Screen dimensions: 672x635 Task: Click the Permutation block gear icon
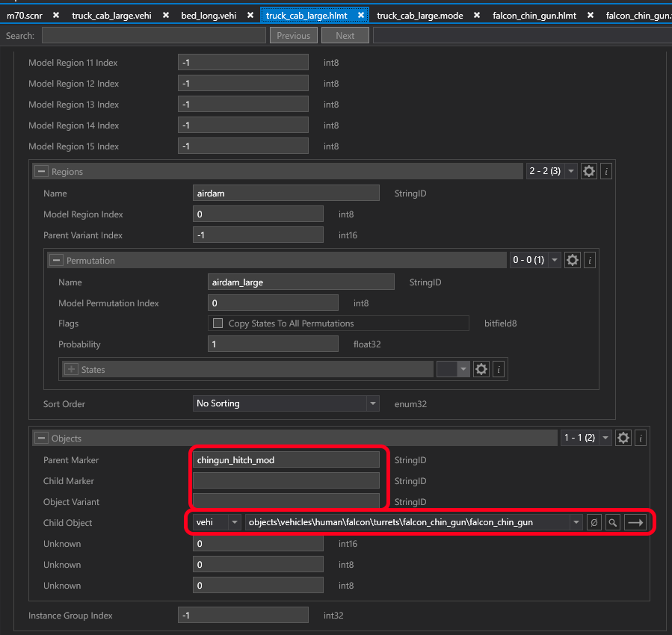pyautogui.click(x=573, y=261)
